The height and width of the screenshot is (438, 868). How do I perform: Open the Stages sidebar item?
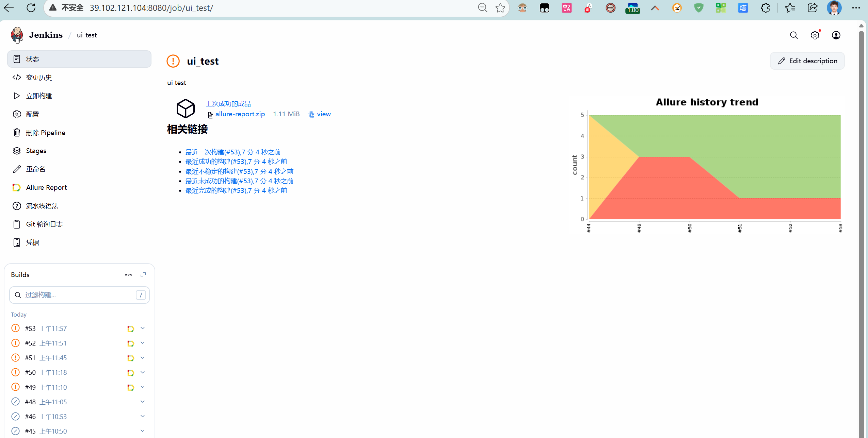(x=36, y=151)
